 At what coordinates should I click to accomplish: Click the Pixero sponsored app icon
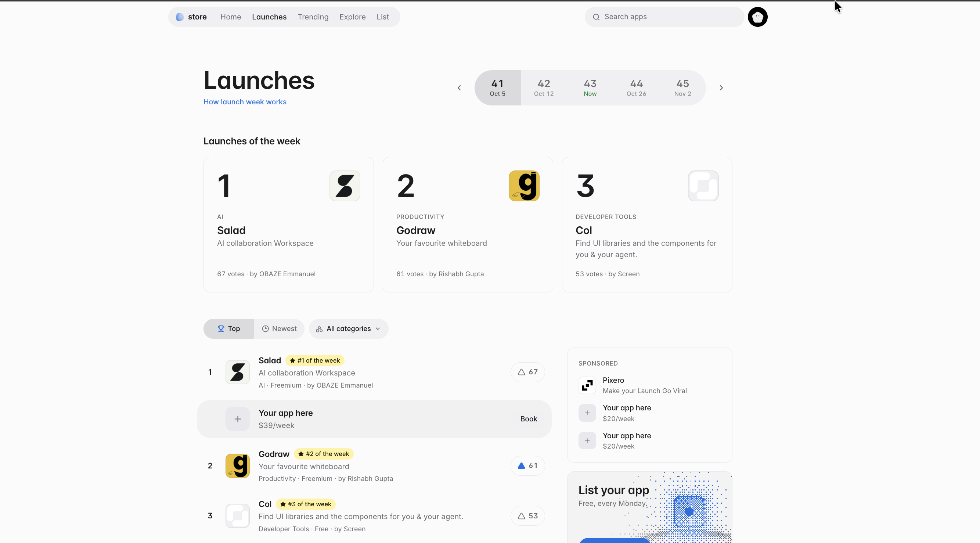tap(587, 385)
